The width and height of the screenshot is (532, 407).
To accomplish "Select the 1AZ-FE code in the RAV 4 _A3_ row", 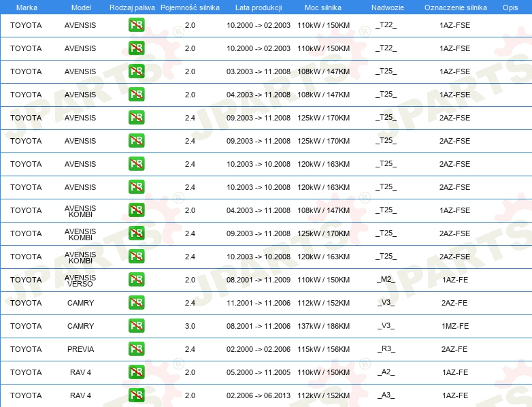I will coord(455,395).
